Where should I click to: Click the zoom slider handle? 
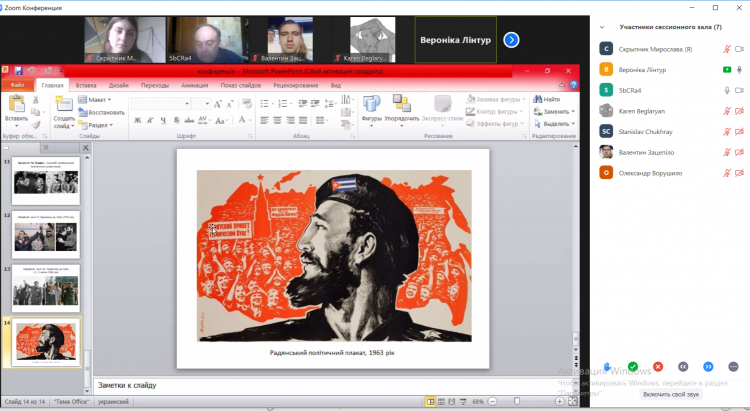coord(517,401)
